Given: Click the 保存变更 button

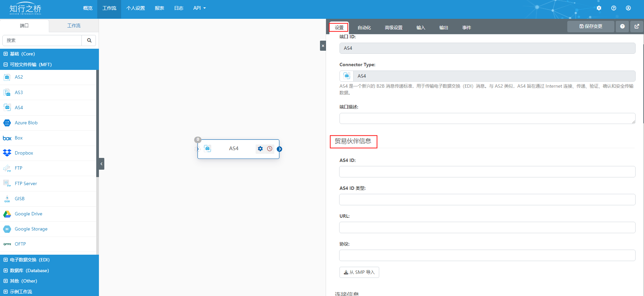Looking at the screenshot, I should pyautogui.click(x=591, y=27).
